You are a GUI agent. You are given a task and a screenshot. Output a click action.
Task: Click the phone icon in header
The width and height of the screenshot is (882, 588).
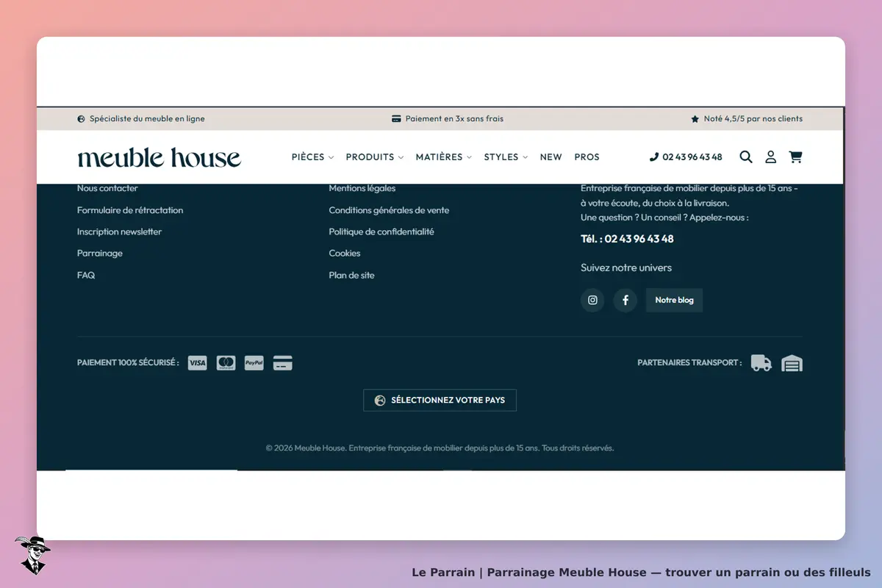(654, 157)
